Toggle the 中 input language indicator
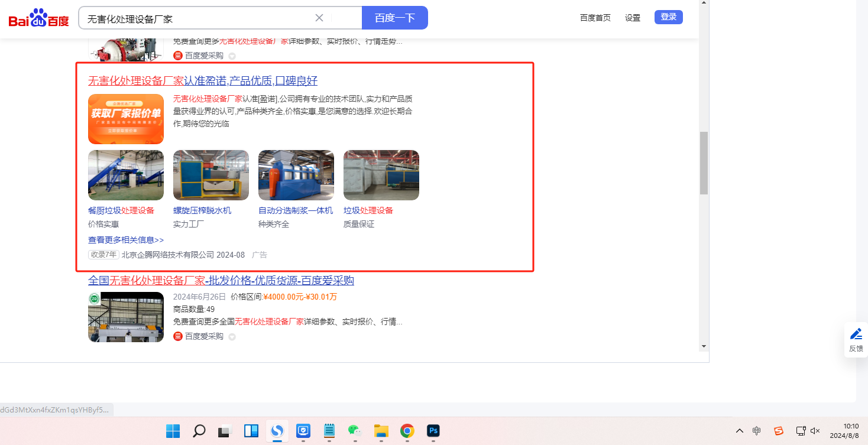 tap(757, 431)
